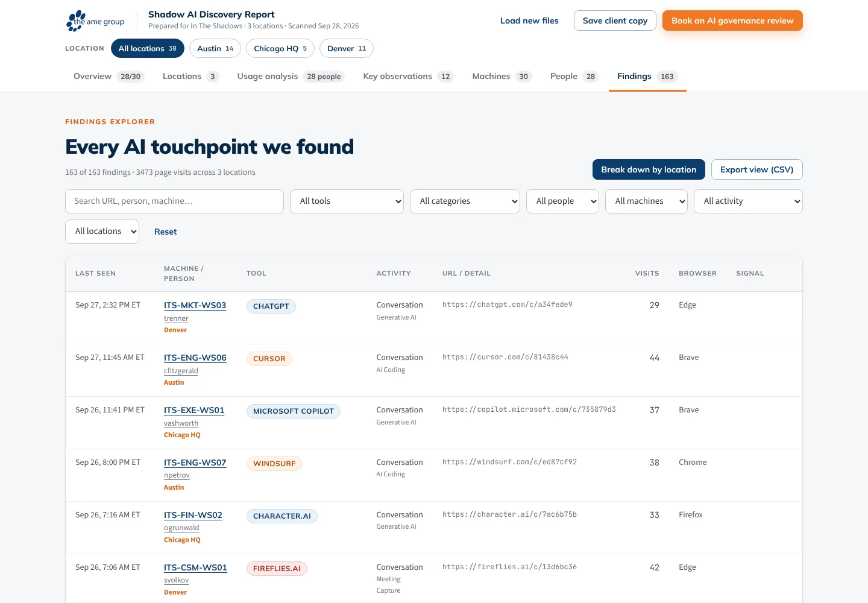Click the copilot.microsoft.com URL

(x=529, y=409)
